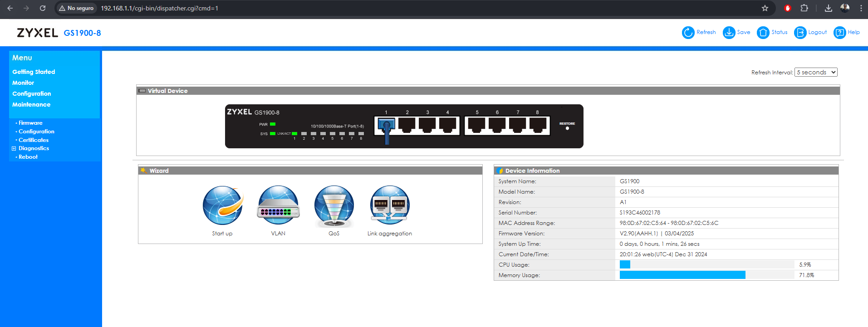
Task: Open the Getting Started menu
Action: [x=34, y=72]
